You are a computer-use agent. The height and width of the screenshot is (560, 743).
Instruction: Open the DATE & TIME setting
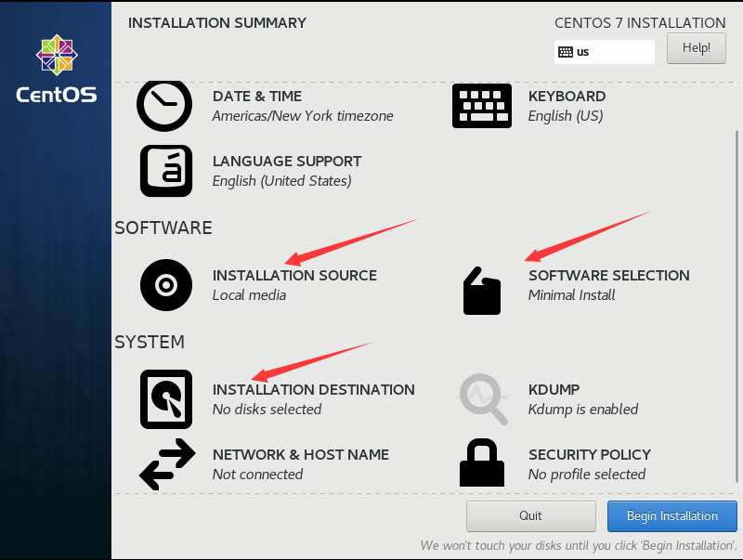(x=257, y=97)
